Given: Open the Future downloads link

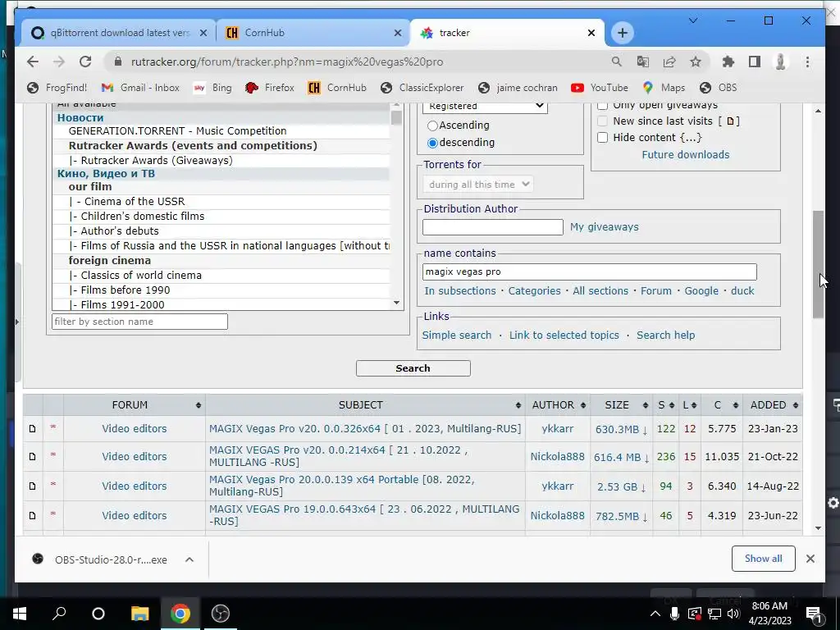Looking at the screenshot, I should click(686, 154).
